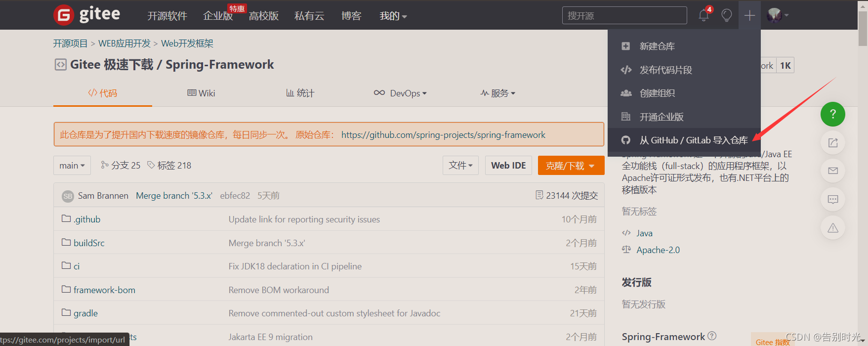Select 开通企业版 menu entry

pyautogui.click(x=684, y=117)
